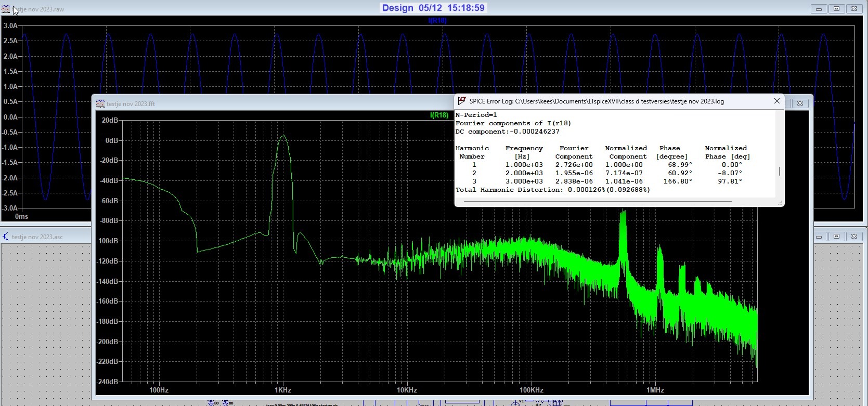Screen dimensions: 868x406
Task: Click the waveform icon of the .raw window
Action: click(6, 9)
